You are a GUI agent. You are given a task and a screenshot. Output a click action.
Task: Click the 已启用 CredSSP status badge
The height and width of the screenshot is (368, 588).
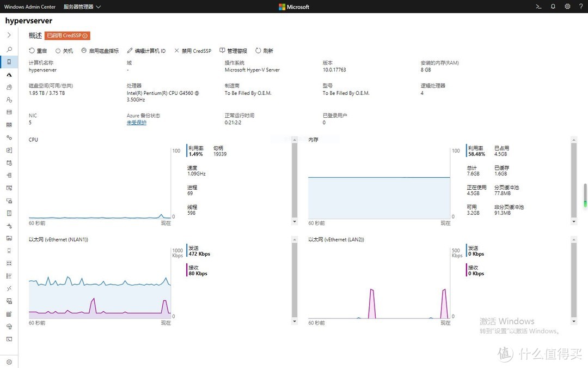[x=68, y=35]
